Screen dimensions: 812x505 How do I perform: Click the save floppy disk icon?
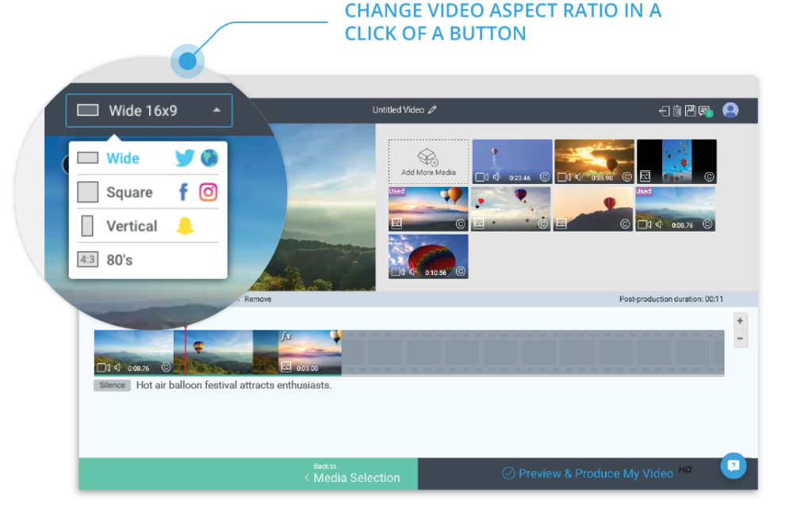click(691, 111)
